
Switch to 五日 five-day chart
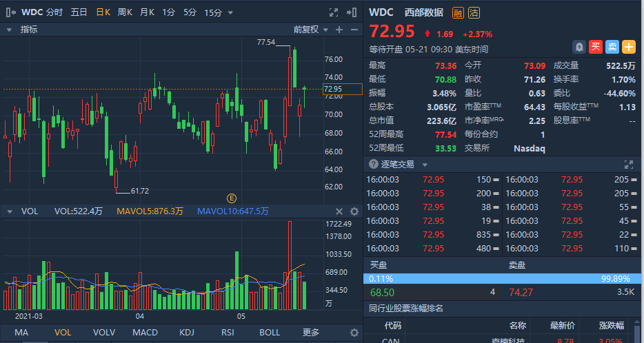tap(79, 12)
